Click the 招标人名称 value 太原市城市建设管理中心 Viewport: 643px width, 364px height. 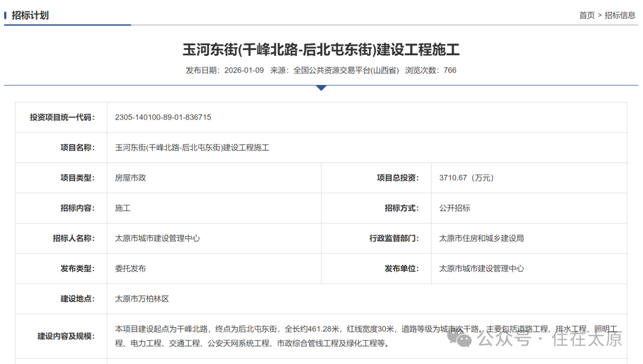tap(158, 238)
